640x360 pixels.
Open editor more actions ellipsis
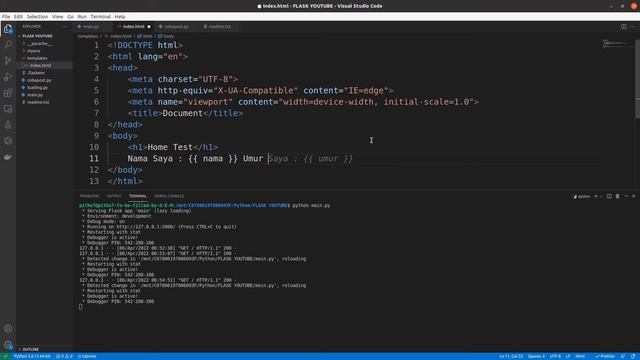point(633,27)
